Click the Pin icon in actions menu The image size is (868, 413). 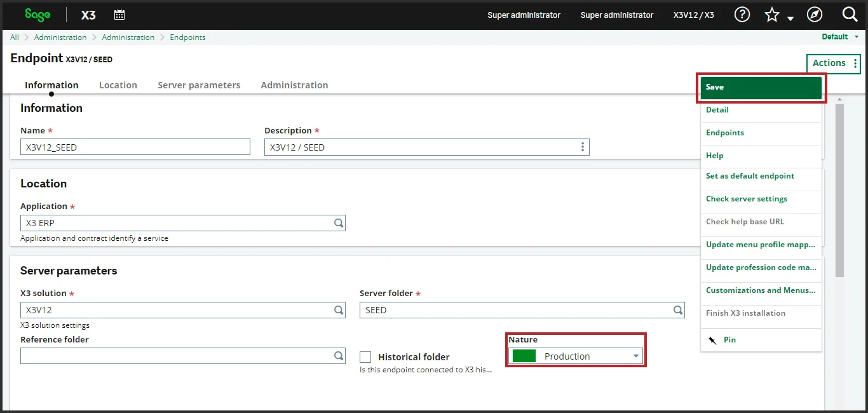pyautogui.click(x=712, y=340)
